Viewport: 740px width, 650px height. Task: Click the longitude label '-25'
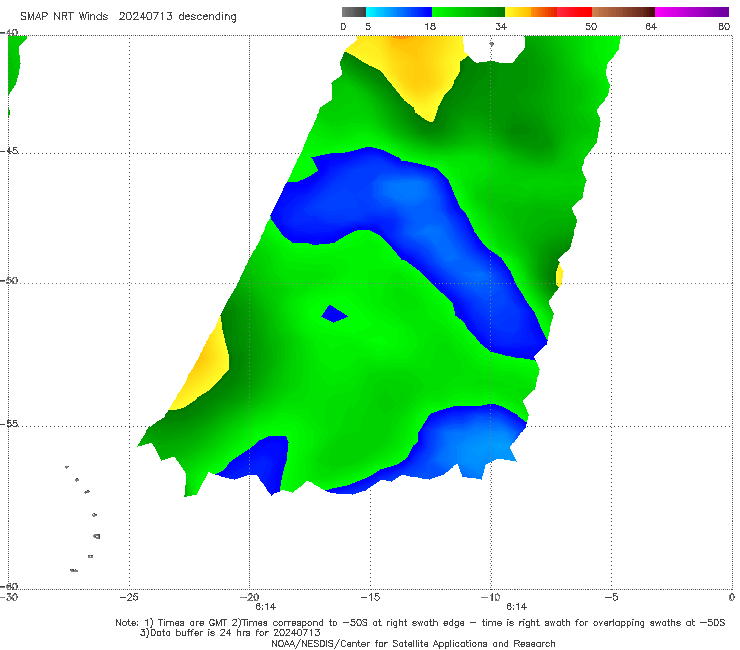129,597
